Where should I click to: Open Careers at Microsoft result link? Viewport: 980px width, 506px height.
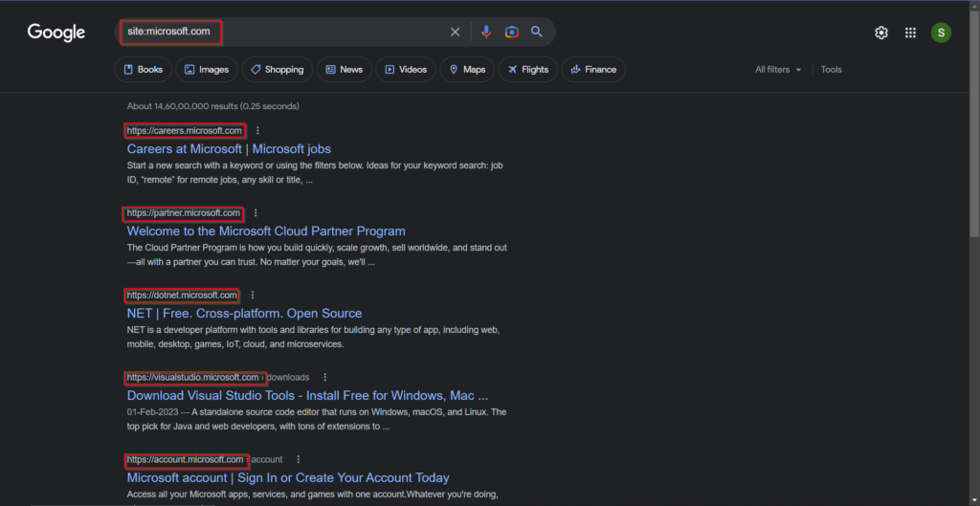229,149
